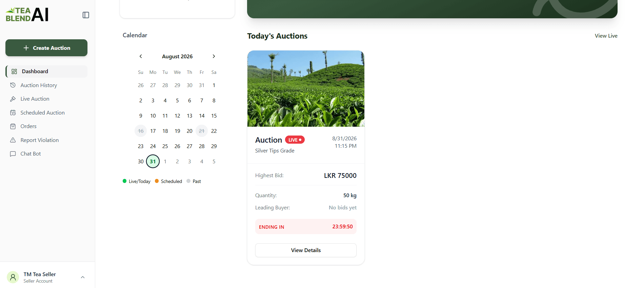This screenshot has height=288, width=644.
Task: Click the green Live/Today legend dot
Action: tap(124, 181)
